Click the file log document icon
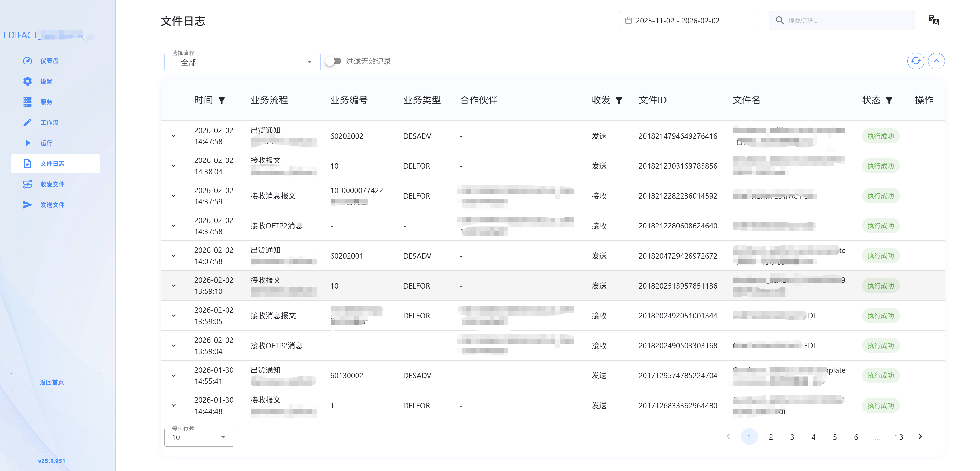980x471 pixels. coord(27,163)
